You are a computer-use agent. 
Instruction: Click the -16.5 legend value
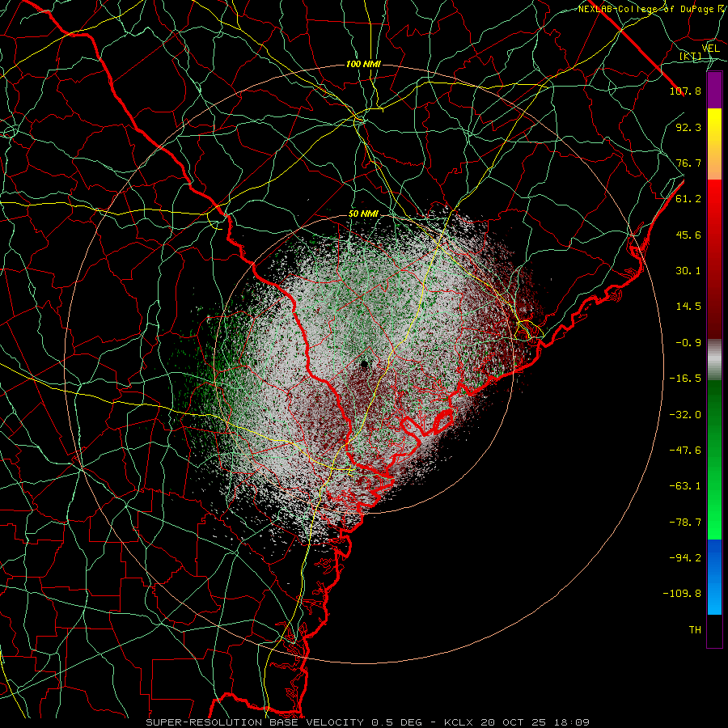685,379
